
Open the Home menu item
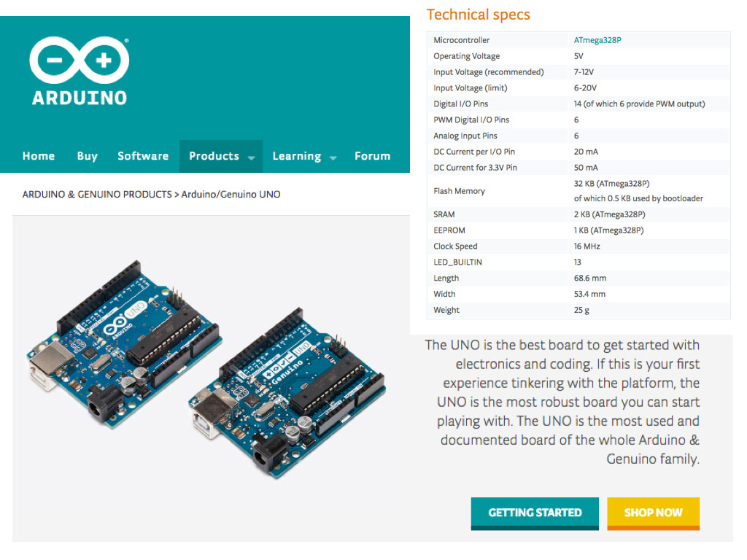[39, 156]
